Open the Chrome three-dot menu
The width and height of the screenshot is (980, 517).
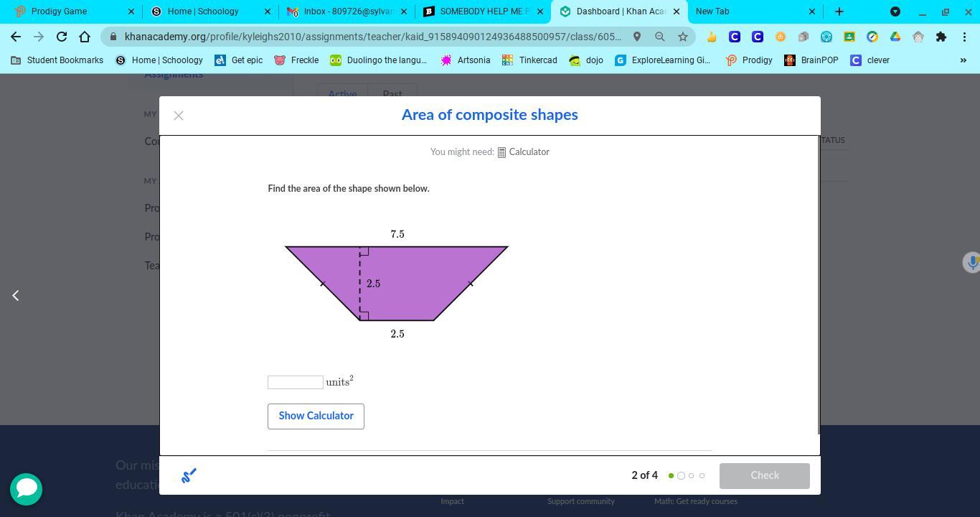[964, 37]
